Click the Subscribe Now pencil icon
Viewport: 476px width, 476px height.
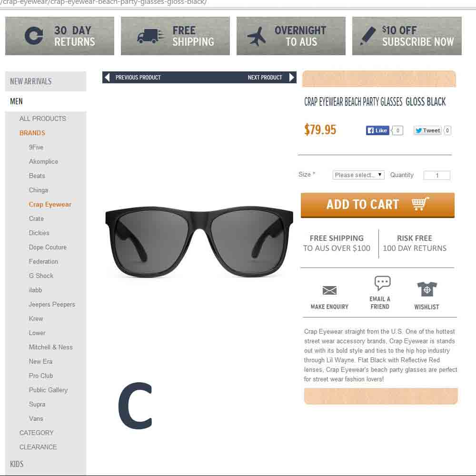368,36
